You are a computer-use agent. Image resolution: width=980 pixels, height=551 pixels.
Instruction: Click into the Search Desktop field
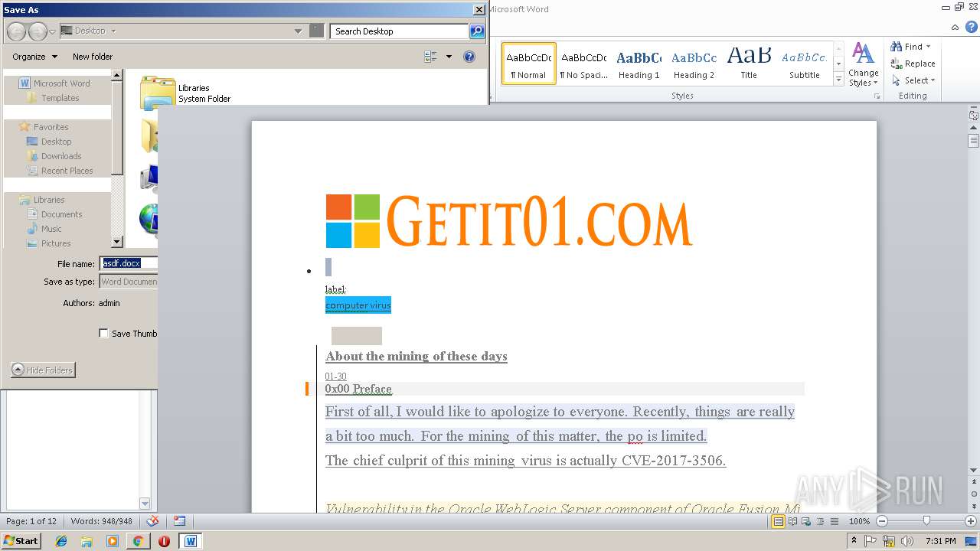(400, 31)
